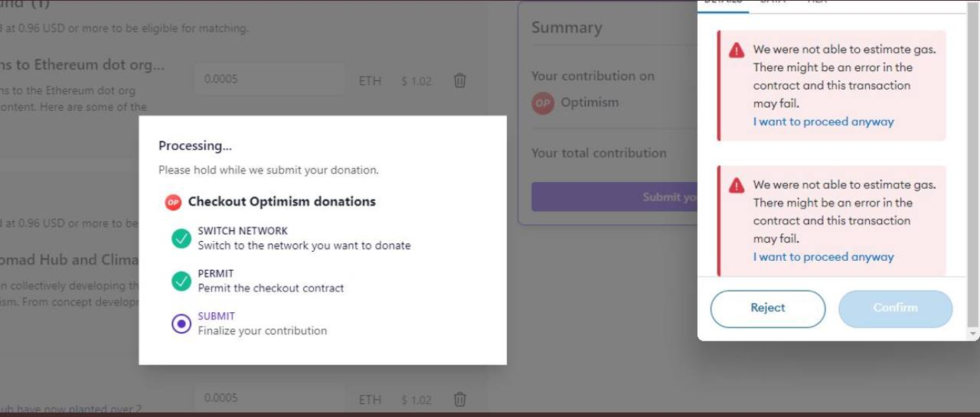Select the Submit step radio indicator
Viewport: 980px width, 417px height.
pyautogui.click(x=181, y=324)
